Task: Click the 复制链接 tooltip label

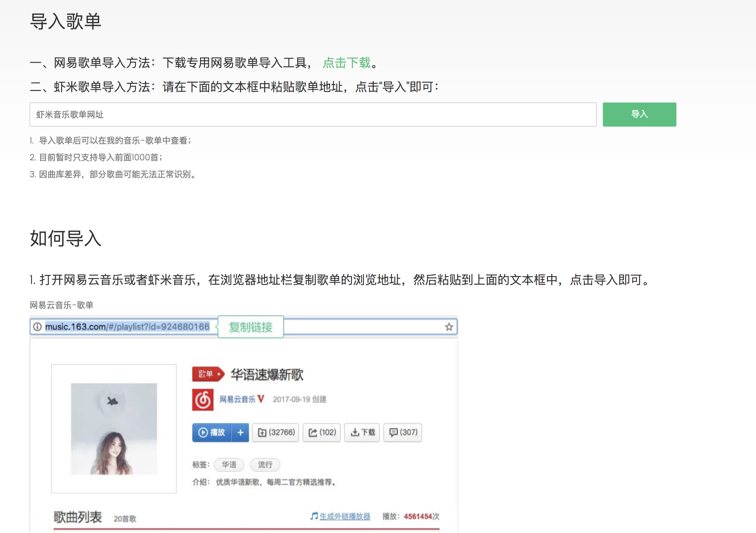Action: (251, 327)
